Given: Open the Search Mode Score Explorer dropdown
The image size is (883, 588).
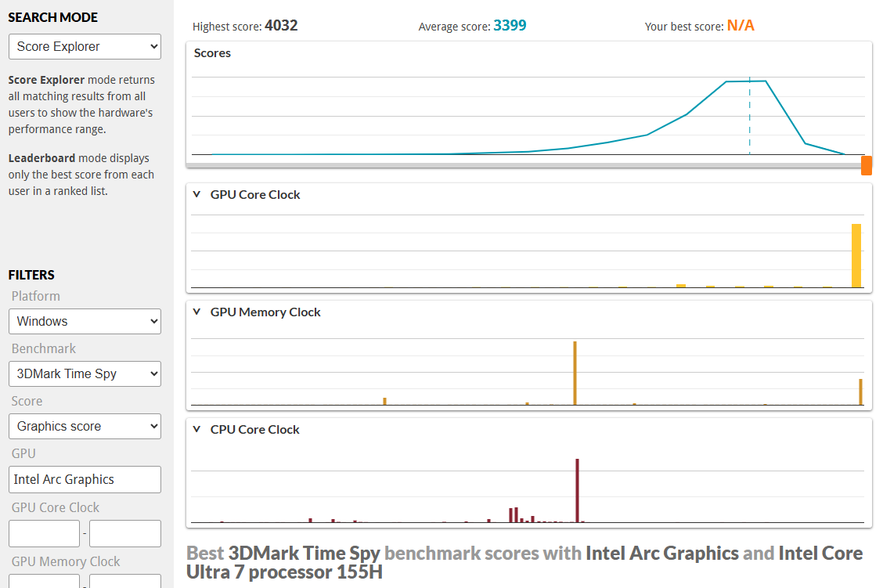Looking at the screenshot, I should (85, 47).
